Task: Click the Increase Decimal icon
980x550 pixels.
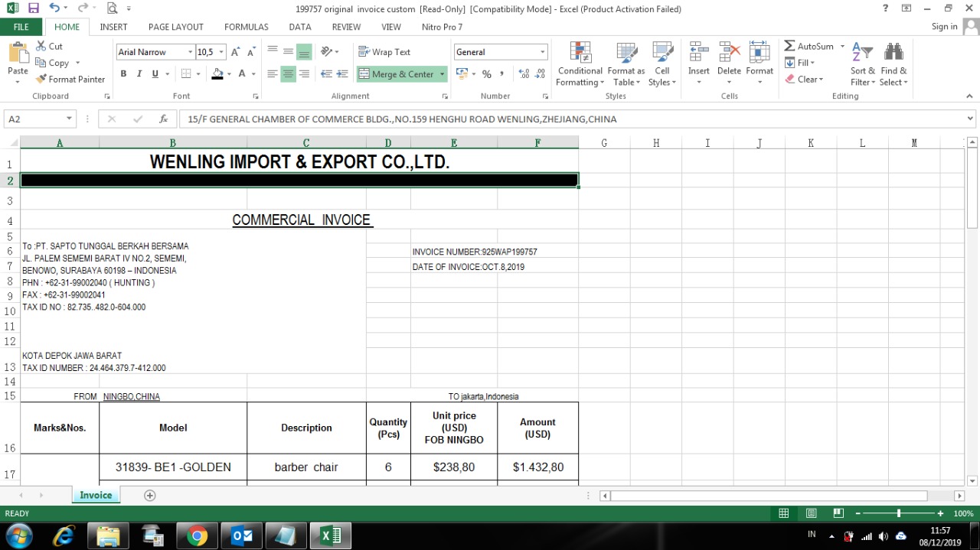Action: click(x=524, y=74)
